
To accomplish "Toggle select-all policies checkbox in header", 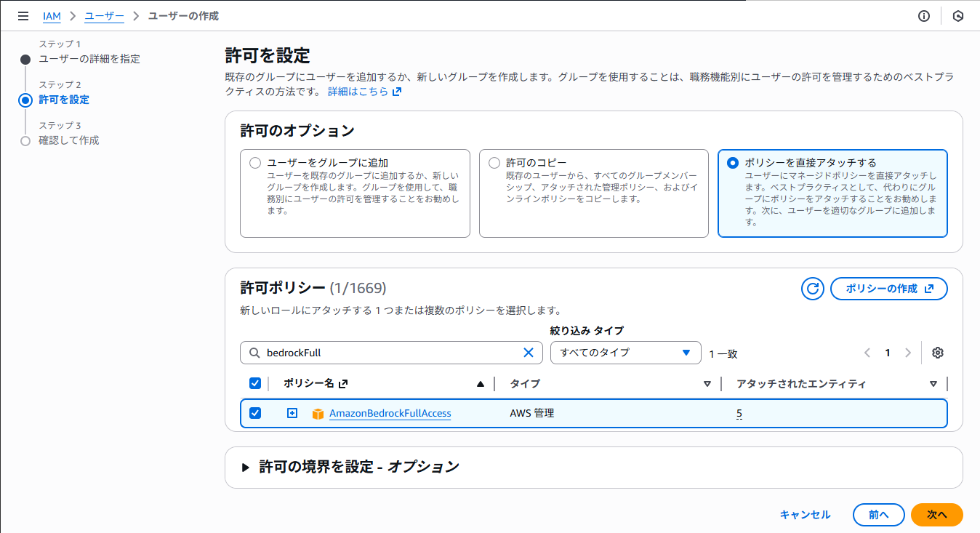I will click(x=255, y=383).
